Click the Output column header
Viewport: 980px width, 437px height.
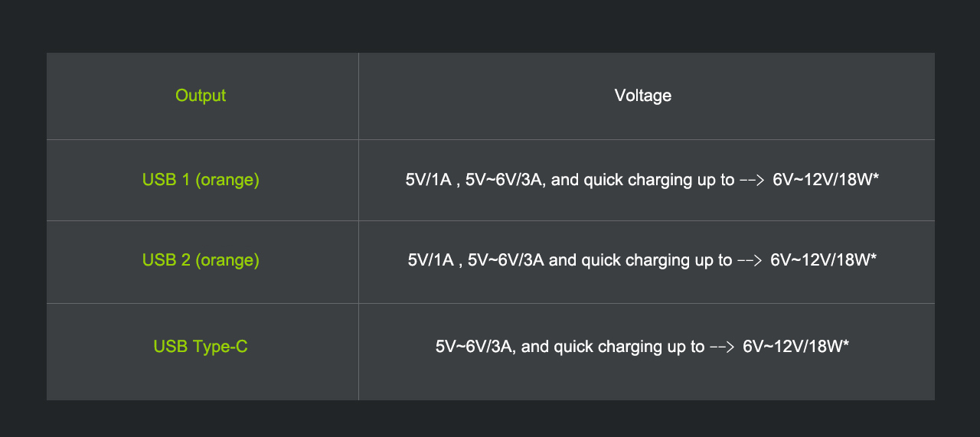point(201,96)
